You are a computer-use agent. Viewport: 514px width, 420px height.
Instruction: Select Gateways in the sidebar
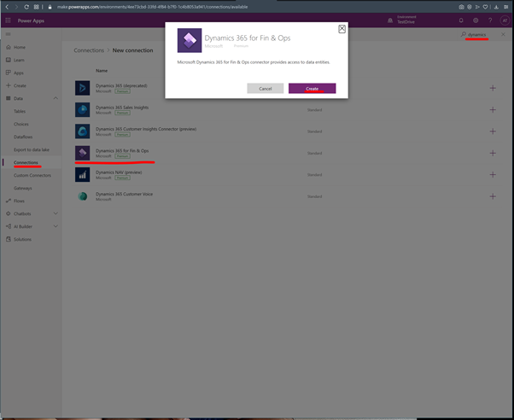(x=22, y=188)
